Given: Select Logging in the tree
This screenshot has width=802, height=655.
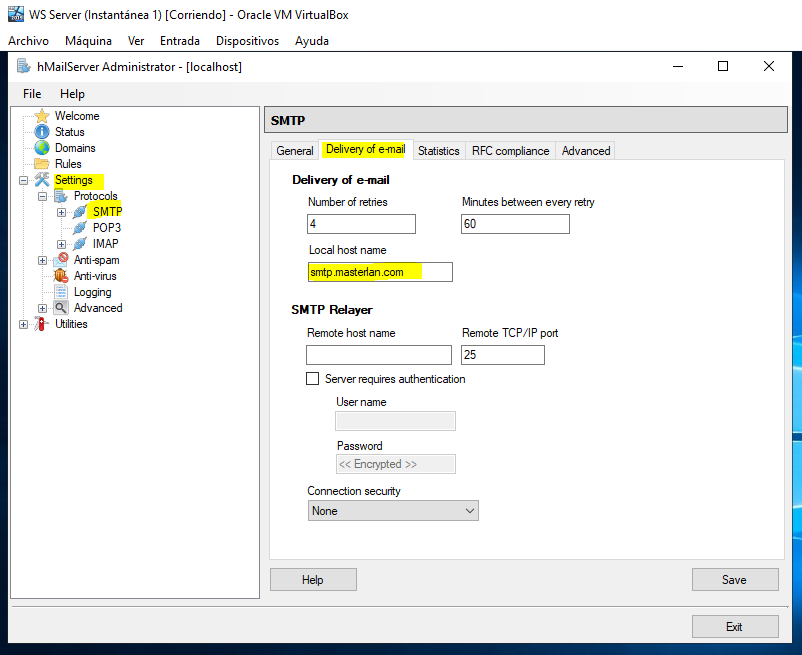Looking at the screenshot, I should tap(93, 292).
